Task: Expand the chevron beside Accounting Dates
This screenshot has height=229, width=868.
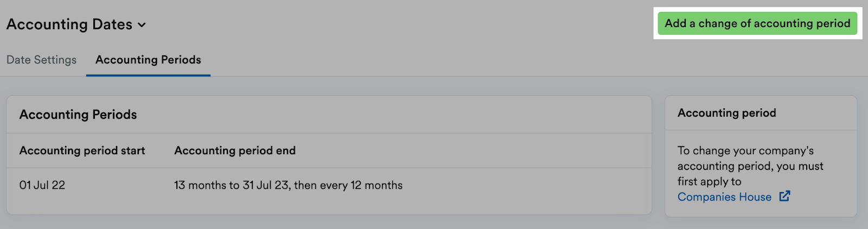Action: 142,25
